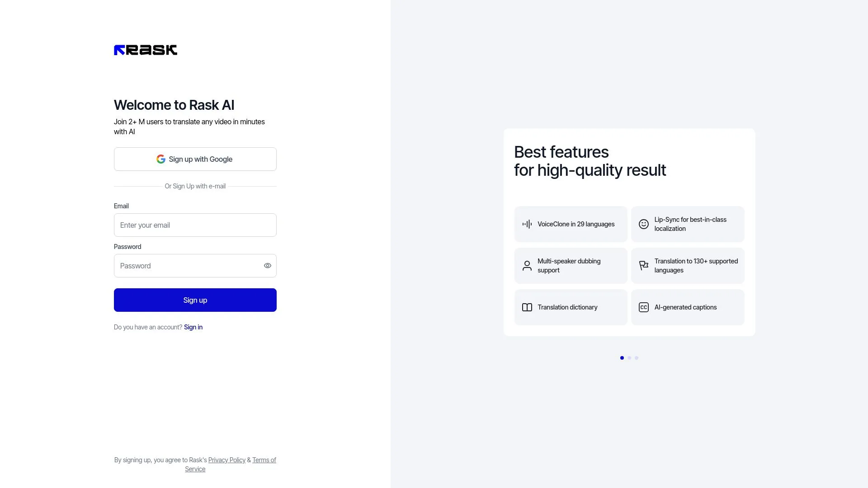Switch to the second carousel slide dot

pos(629,358)
